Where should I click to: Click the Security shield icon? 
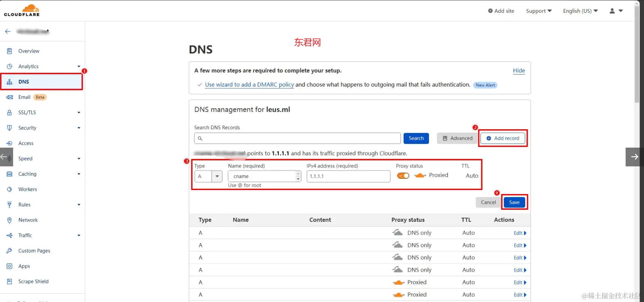(x=9, y=128)
